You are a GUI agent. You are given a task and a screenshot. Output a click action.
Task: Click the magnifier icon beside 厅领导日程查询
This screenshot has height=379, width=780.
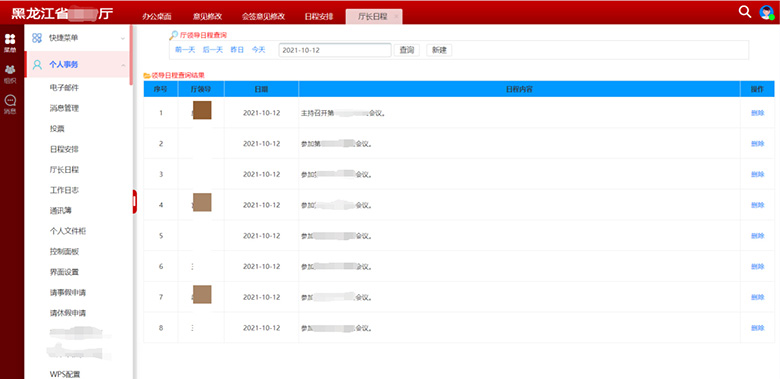pyautogui.click(x=174, y=35)
